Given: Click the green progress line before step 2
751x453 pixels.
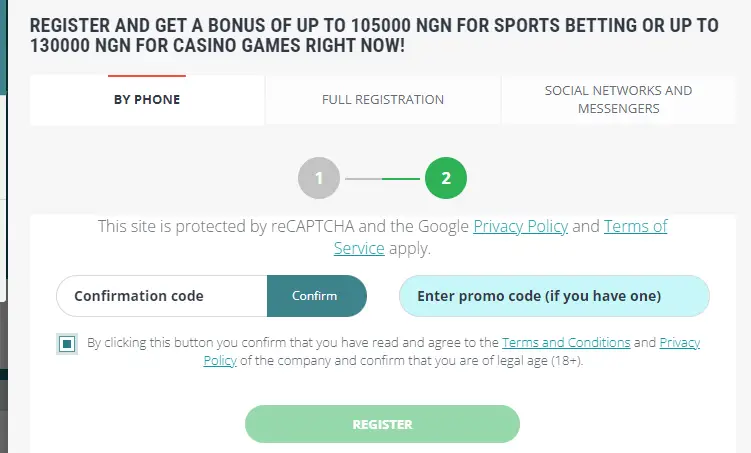Looking at the screenshot, I should [x=401, y=179].
